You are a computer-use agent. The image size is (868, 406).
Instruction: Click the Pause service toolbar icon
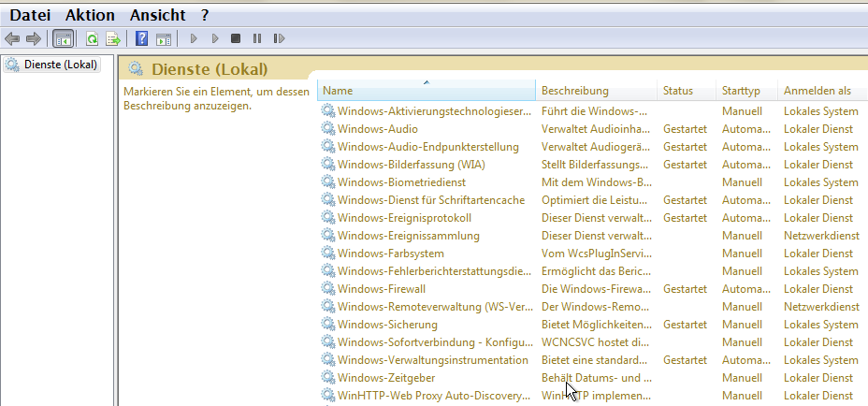point(257,38)
